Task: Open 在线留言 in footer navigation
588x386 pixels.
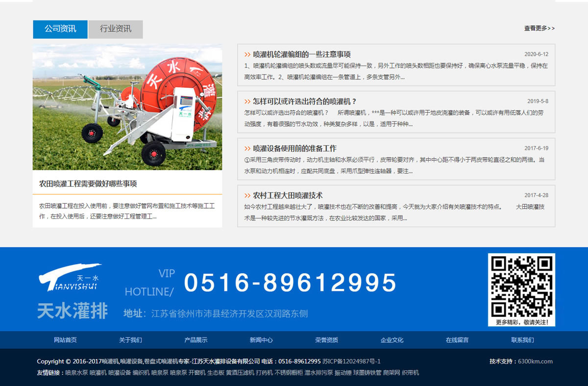Action: click(457, 340)
